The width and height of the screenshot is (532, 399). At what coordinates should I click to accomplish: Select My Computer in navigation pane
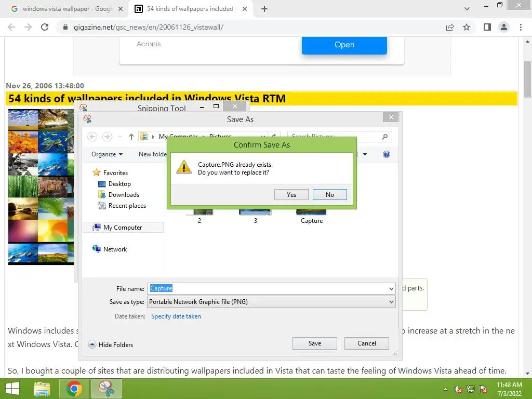point(123,228)
